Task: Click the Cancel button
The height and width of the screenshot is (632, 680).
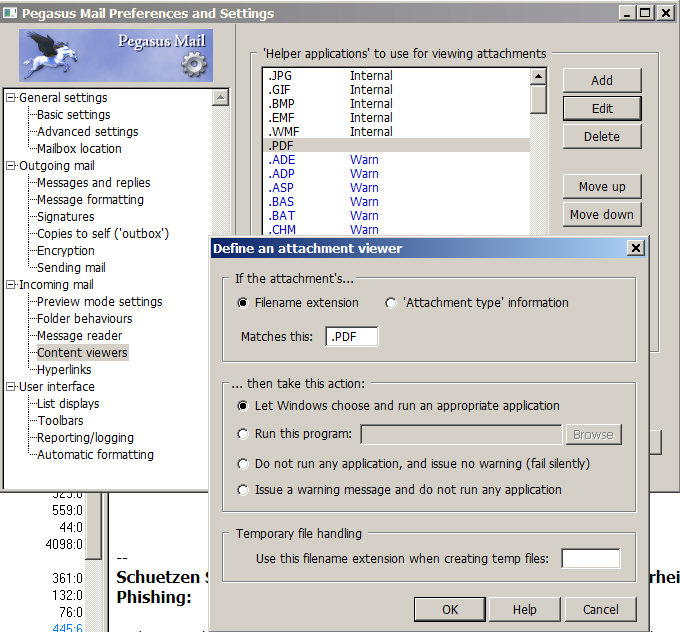Action: [600, 609]
